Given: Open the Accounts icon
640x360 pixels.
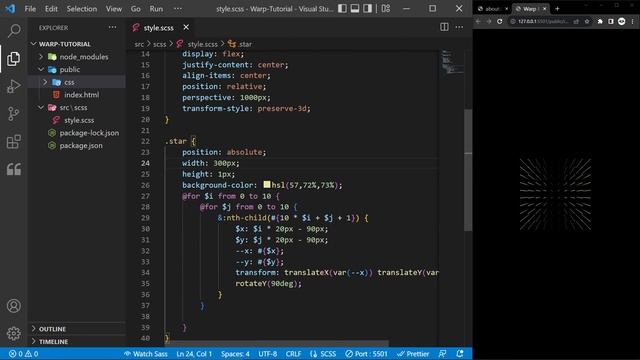Looking at the screenshot, I should click(x=13, y=306).
